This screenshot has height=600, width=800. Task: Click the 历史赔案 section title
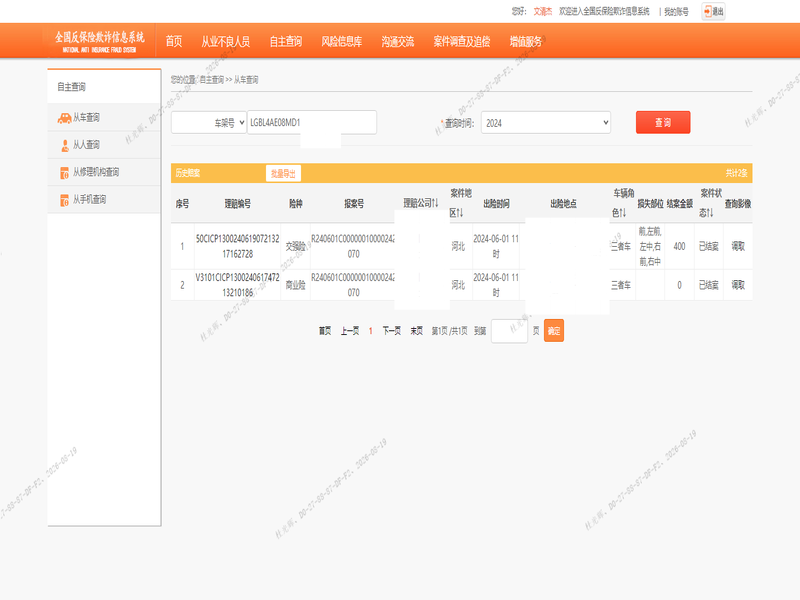pyautogui.click(x=188, y=173)
